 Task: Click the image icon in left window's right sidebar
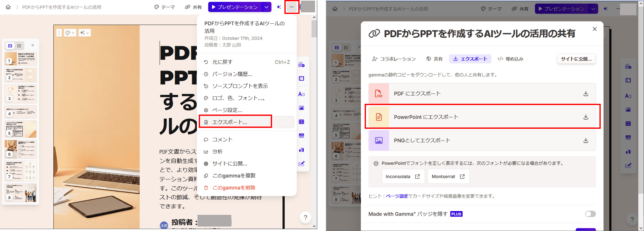point(301,108)
